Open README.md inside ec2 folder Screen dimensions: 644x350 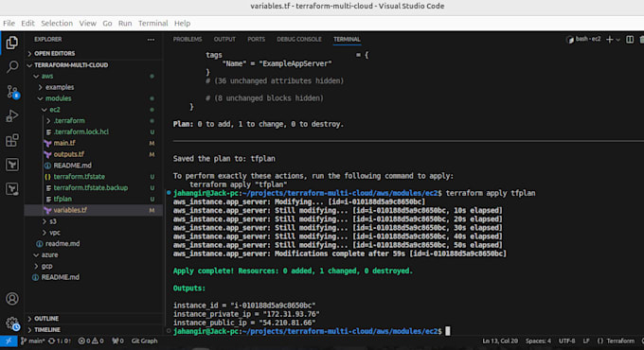(x=72, y=166)
